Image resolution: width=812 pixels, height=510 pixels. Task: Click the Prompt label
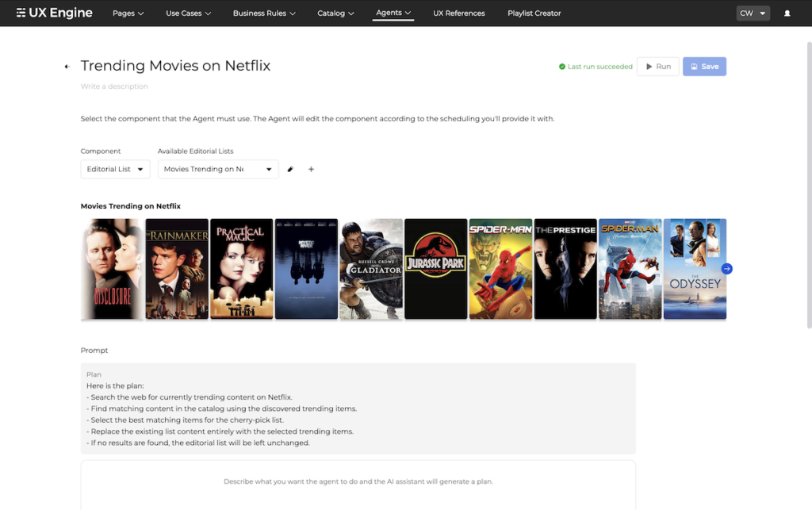coord(94,351)
